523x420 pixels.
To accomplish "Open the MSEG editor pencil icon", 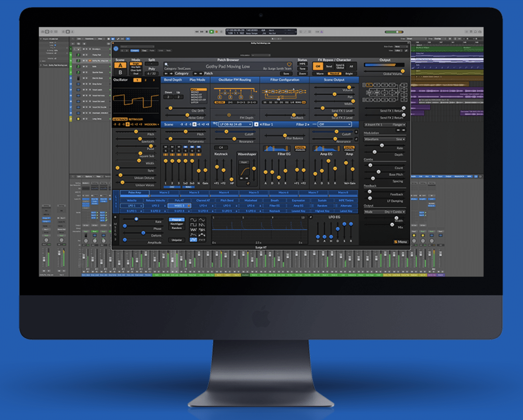I will [x=311, y=217].
